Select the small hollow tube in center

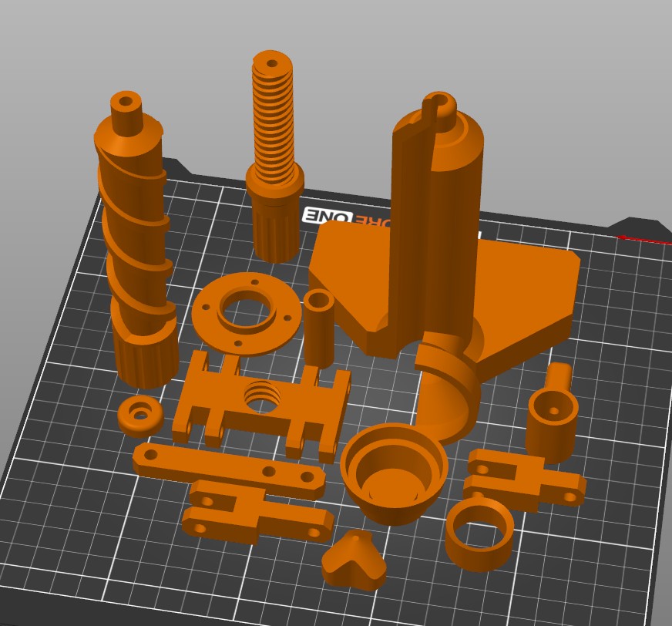click(x=318, y=328)
